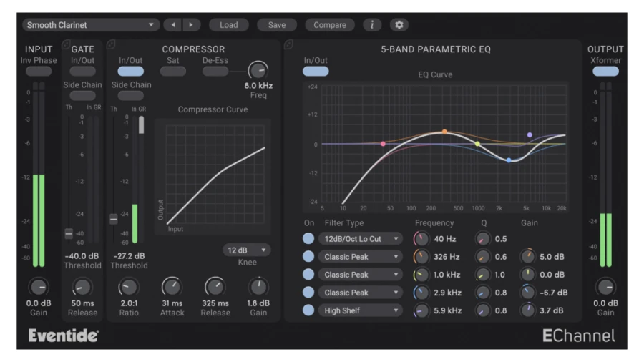Click the 0.0 dB band gain value
This screenshot has width=644, height=362.
pos(552,275)
